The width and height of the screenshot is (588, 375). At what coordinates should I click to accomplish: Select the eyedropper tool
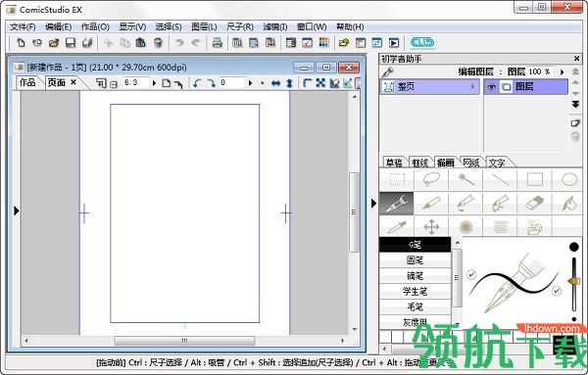(397, 226)
